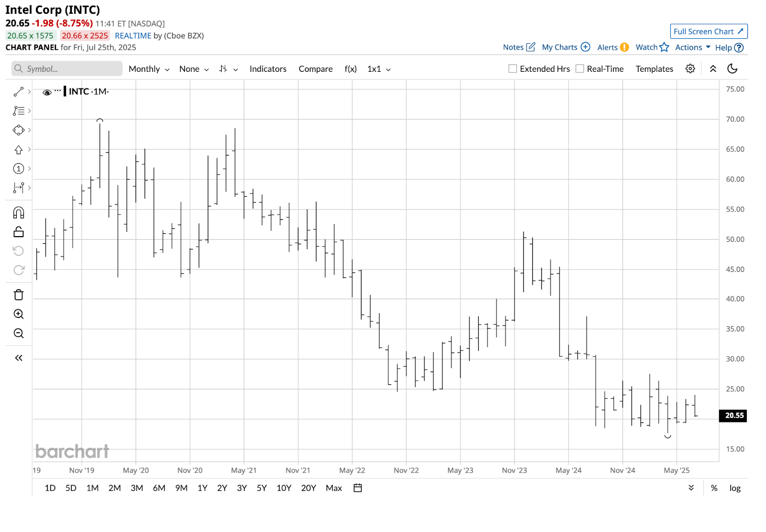Click the redo arrow icon

pos(18,270)
